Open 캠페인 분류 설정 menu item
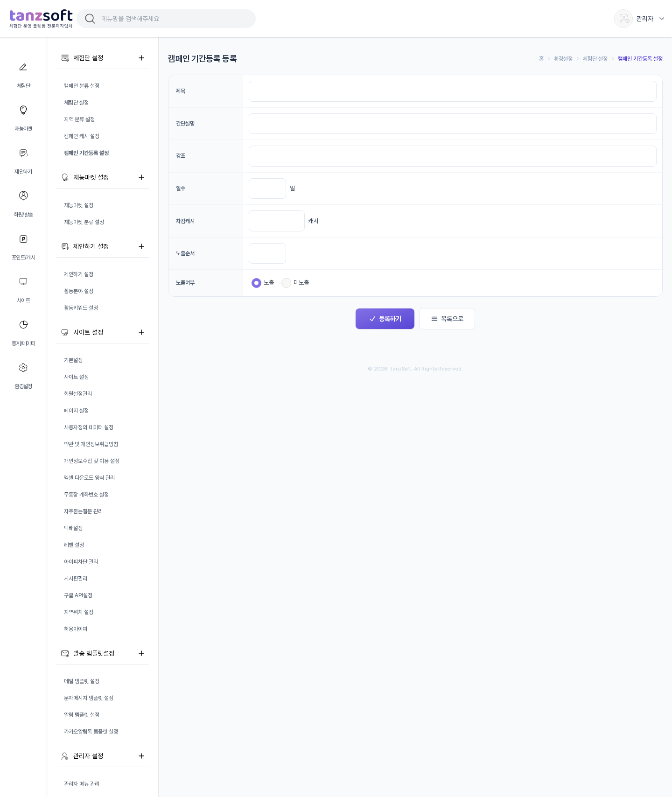Viewport: 672px width, 797px height. [82, 86]
